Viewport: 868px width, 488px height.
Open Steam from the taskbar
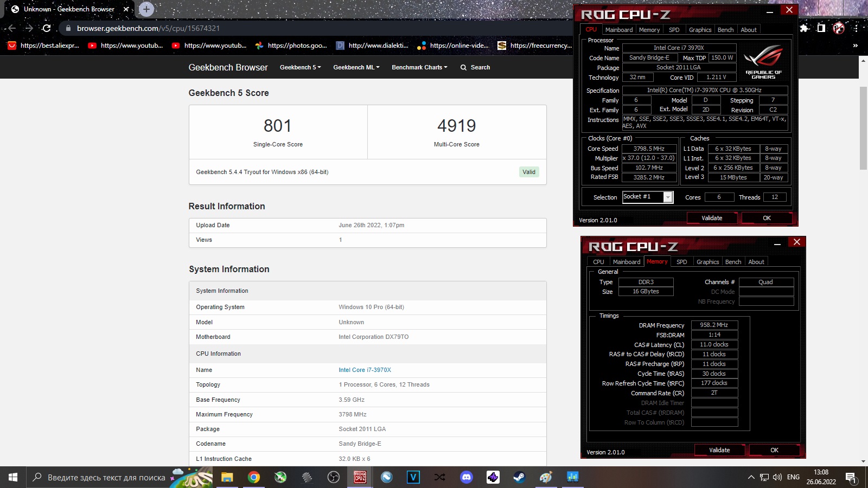520,477
